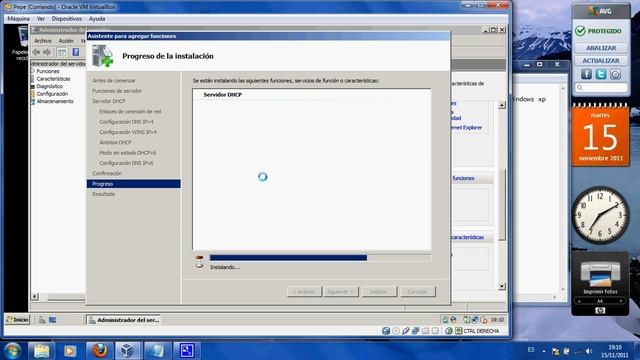Click the Cancelar button
The width and height of the screenshot is (640, 360).
click(418, 291)
